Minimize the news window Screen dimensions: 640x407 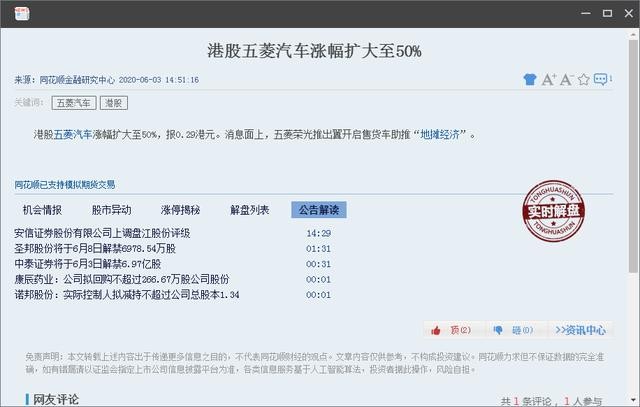(x=586, y=13)
